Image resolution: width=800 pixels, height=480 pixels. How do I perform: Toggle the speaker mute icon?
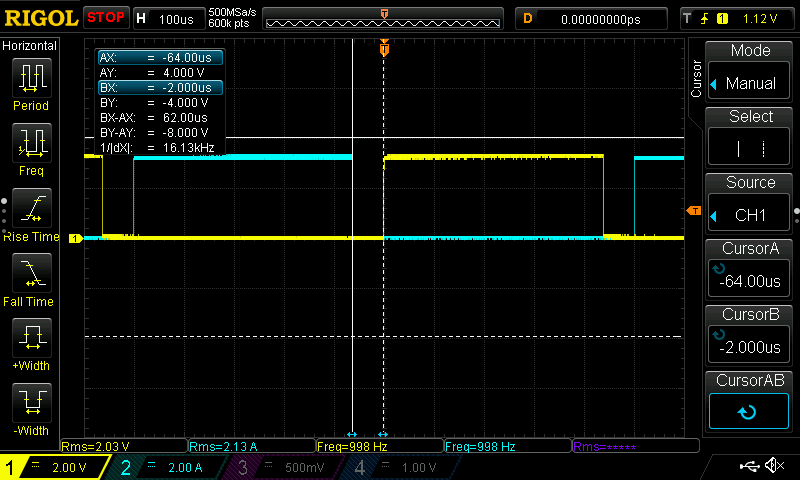click(x=774, y=465)
